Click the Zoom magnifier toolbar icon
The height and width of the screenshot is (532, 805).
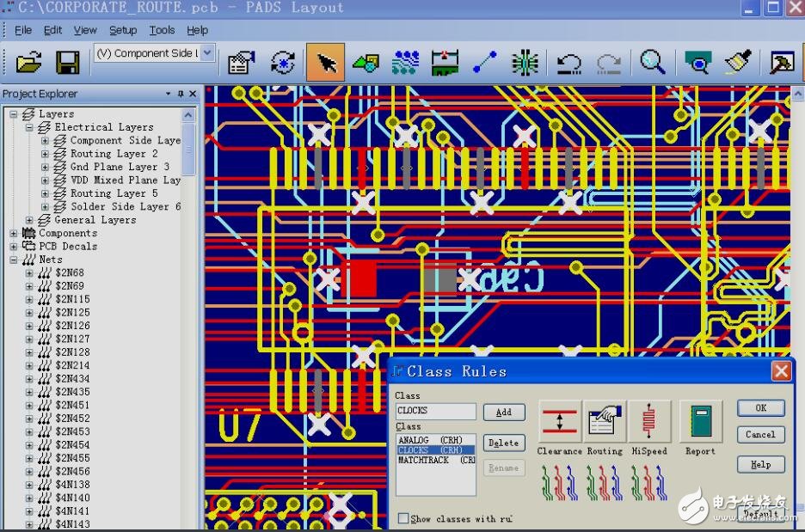[x=653, y=63]
